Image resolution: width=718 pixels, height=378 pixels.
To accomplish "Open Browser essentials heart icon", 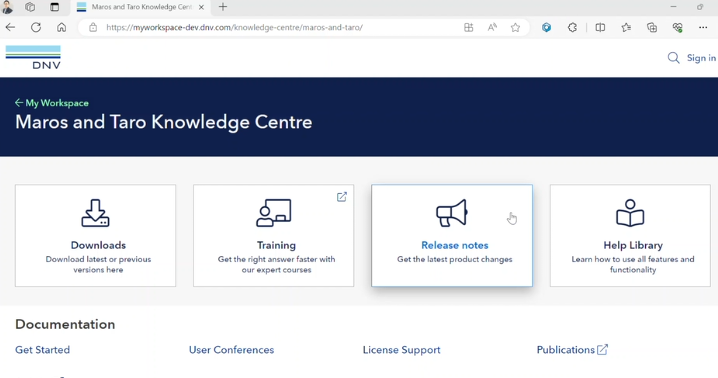I will (x=678, y=27).
